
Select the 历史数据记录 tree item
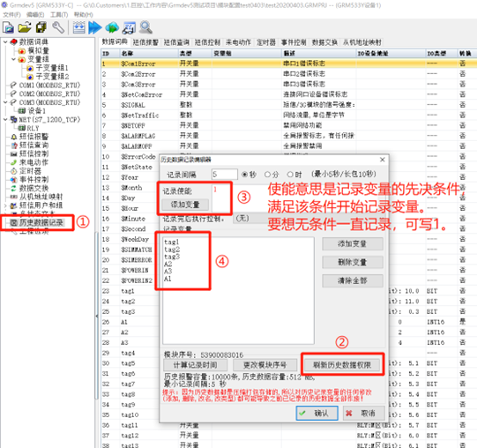point(41,222)
